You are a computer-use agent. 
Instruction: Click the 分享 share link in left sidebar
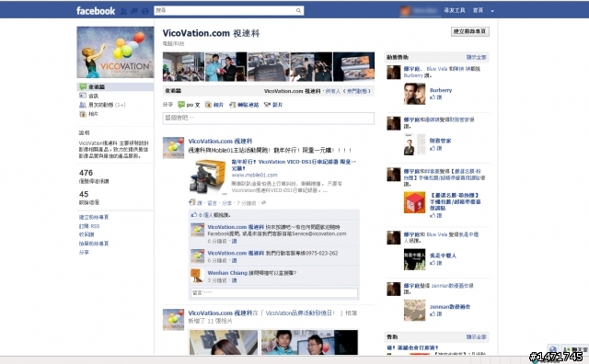[84, 253]
